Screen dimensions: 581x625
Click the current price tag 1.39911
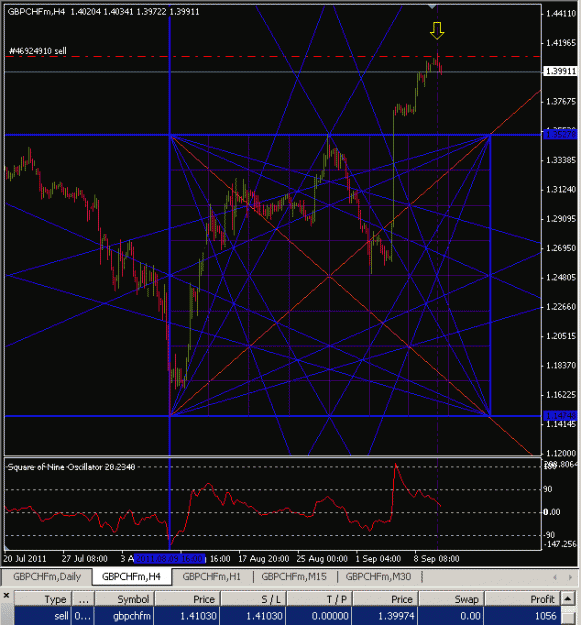pyautogui.click(x=560, y=71)
